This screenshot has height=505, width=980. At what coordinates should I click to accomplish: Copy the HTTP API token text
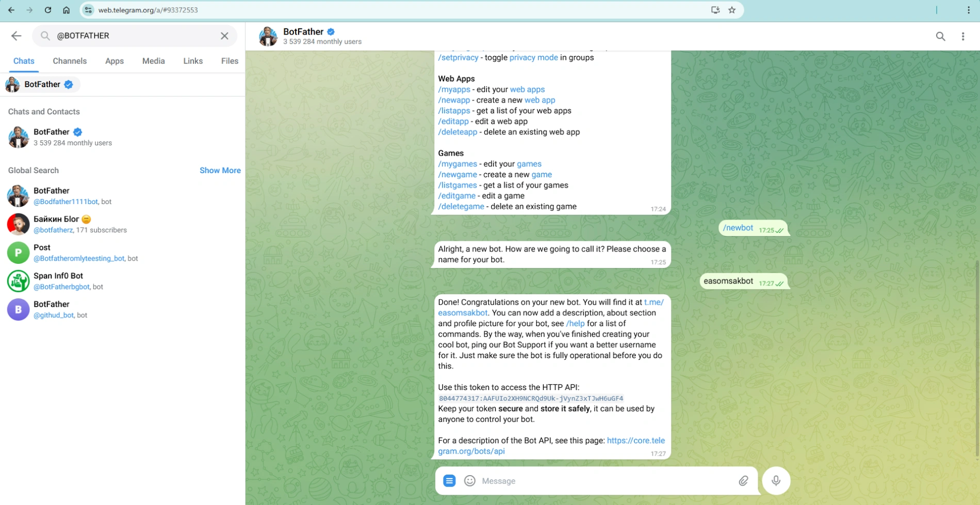click(x=531, y=398)
